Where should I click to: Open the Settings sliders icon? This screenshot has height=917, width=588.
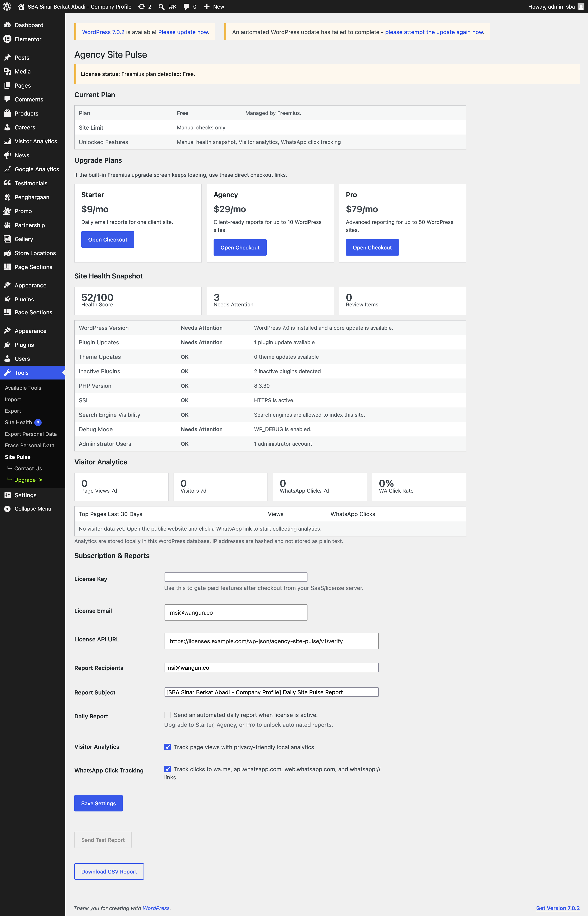(7, 495)
